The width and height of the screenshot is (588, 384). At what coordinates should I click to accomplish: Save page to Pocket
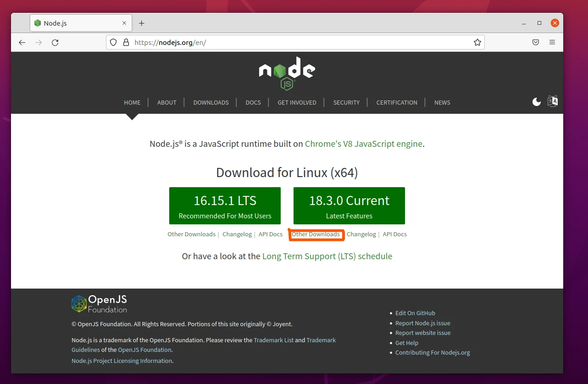[x=535, y=42]
